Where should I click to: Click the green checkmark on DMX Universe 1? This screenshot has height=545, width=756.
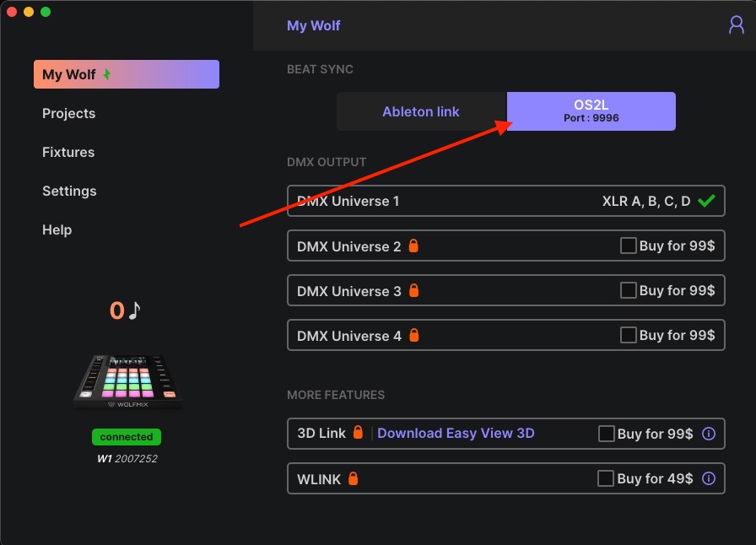point(706,200)
